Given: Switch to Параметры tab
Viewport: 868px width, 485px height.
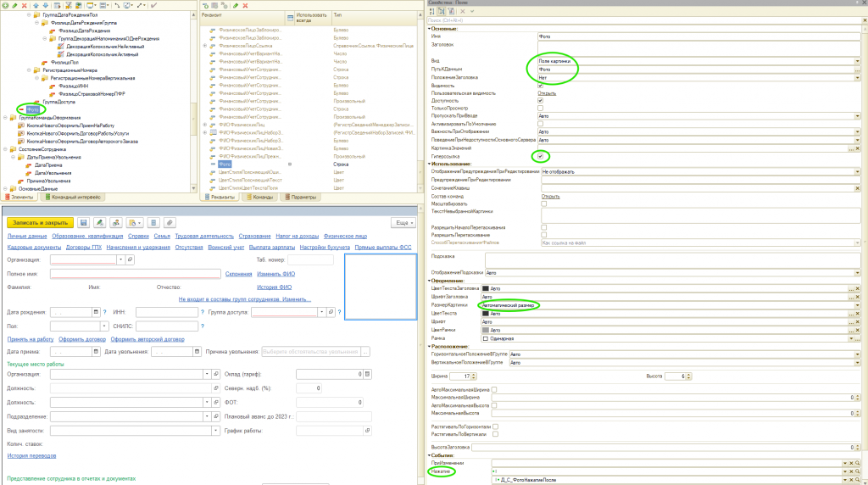Looking at the screenshot, I should [x=301, y=197].
